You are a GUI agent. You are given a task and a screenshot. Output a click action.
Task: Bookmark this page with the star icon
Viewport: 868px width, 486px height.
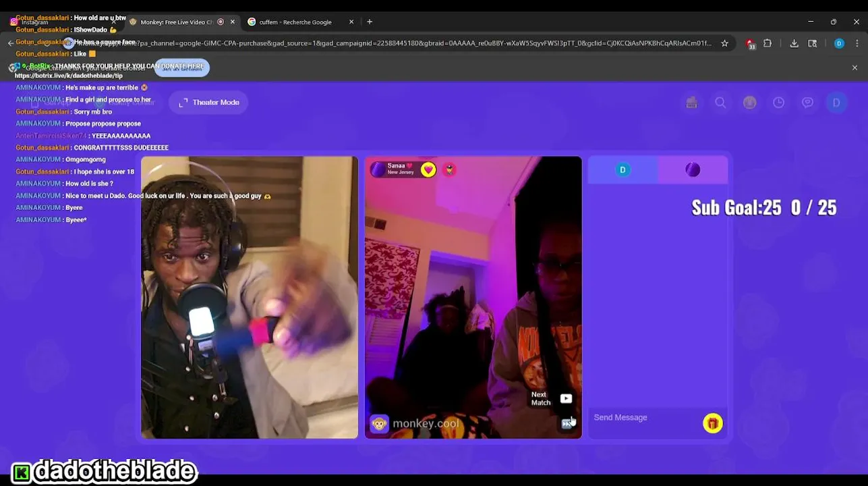tap(724, 43)
